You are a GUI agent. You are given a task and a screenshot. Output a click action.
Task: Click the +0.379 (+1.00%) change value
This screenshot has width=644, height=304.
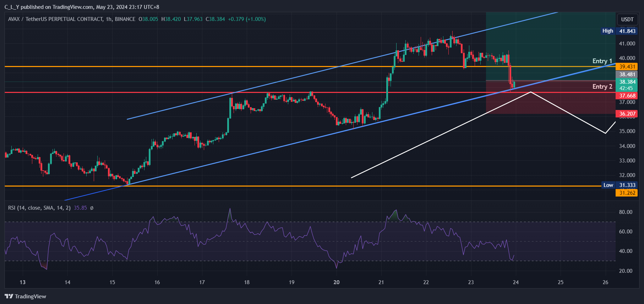pos(247,19)
